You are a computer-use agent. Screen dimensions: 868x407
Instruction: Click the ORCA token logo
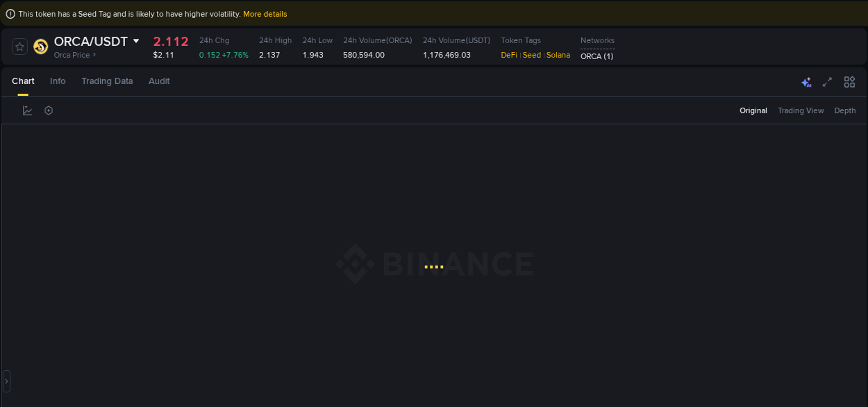tap(40, 47)
